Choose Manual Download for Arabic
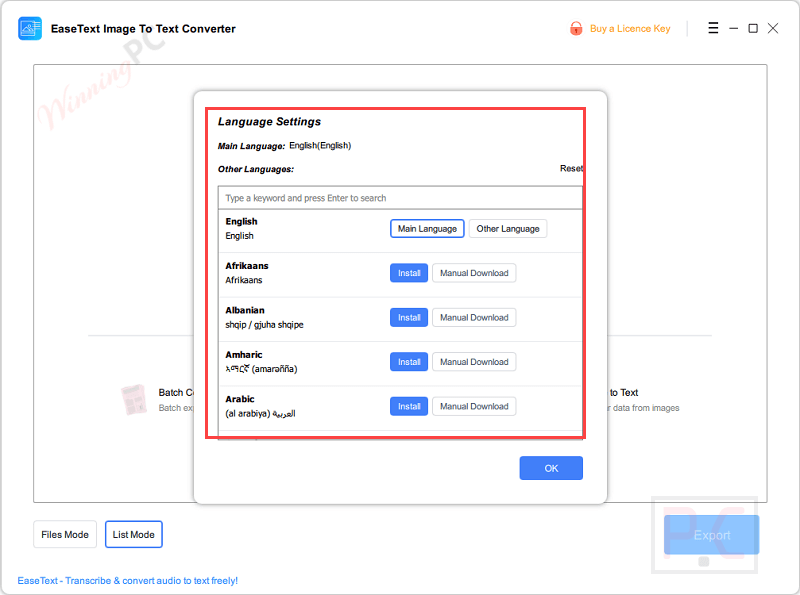The height and width of the screenshot is (595, 800). [x=474, y=406]
